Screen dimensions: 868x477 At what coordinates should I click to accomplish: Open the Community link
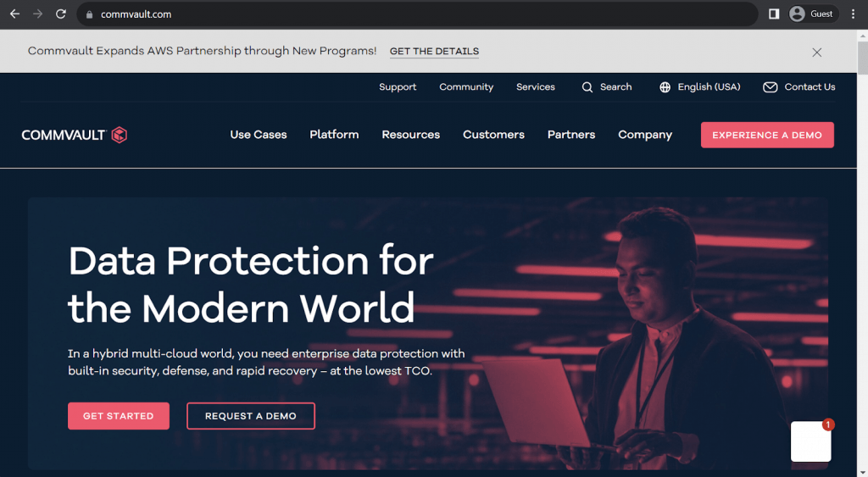tap(466, 87)
